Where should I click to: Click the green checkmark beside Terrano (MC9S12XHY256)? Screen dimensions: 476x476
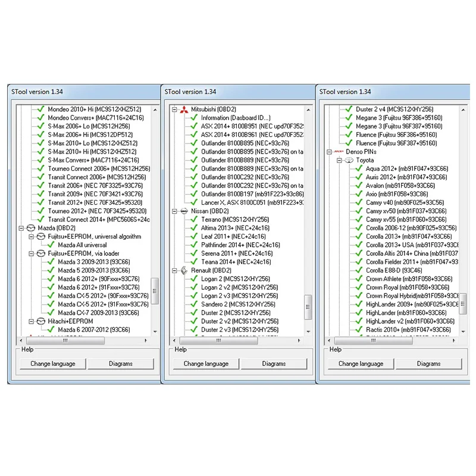click(x=194, y=219)
